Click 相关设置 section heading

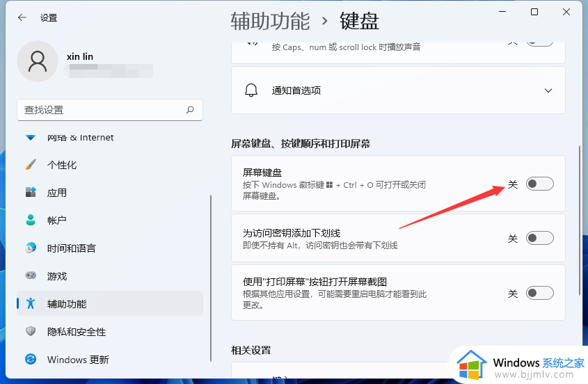(251, 350)
